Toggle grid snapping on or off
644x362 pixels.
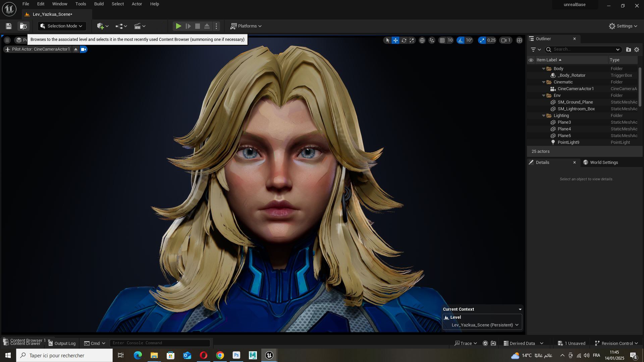click(442, 40)
